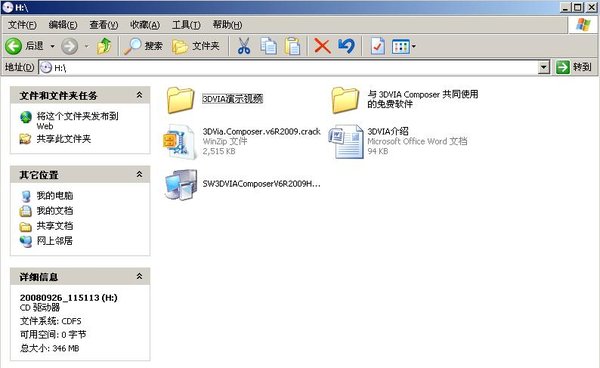Open 我的电脑 from other places
This screenshot has height=368, width=600.
(55, 195)
